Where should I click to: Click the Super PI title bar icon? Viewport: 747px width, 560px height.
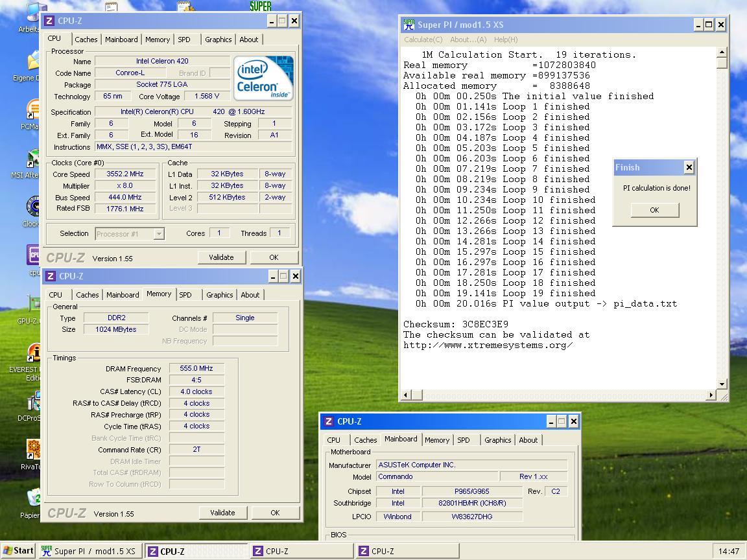(x=409, y=25)
